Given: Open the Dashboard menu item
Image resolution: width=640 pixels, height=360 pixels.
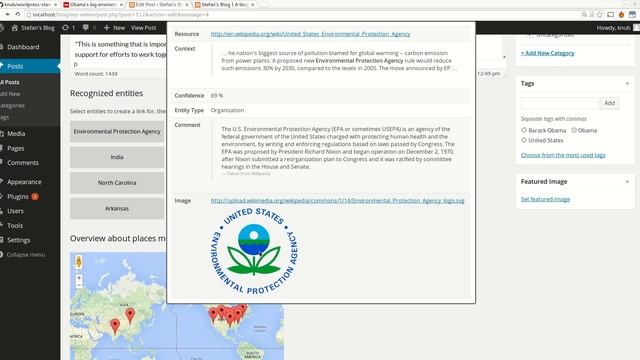Looking at the screenshot, I should (x=23, y=47).
